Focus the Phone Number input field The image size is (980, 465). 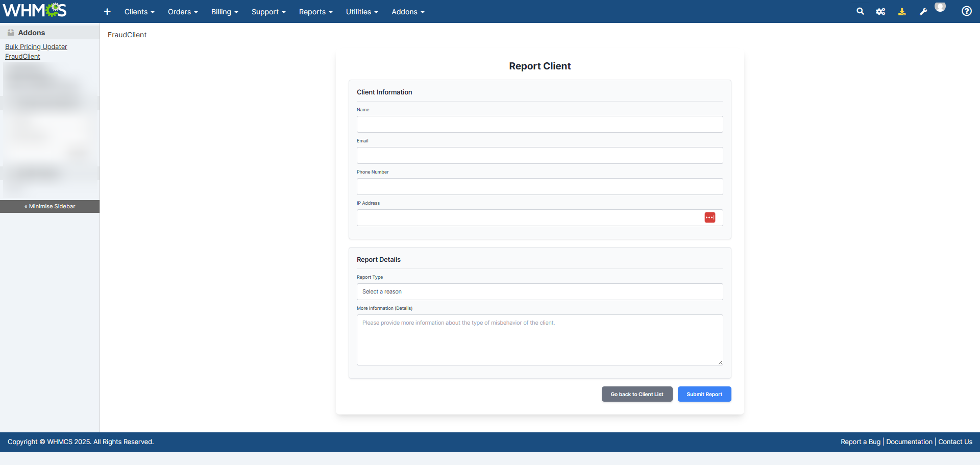pyautogui.click(x=540, y=186)
